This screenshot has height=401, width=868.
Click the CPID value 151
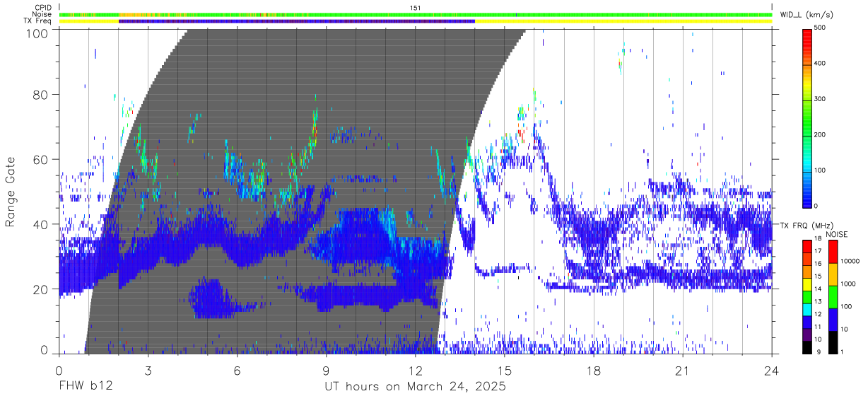(x=415, y=8)
